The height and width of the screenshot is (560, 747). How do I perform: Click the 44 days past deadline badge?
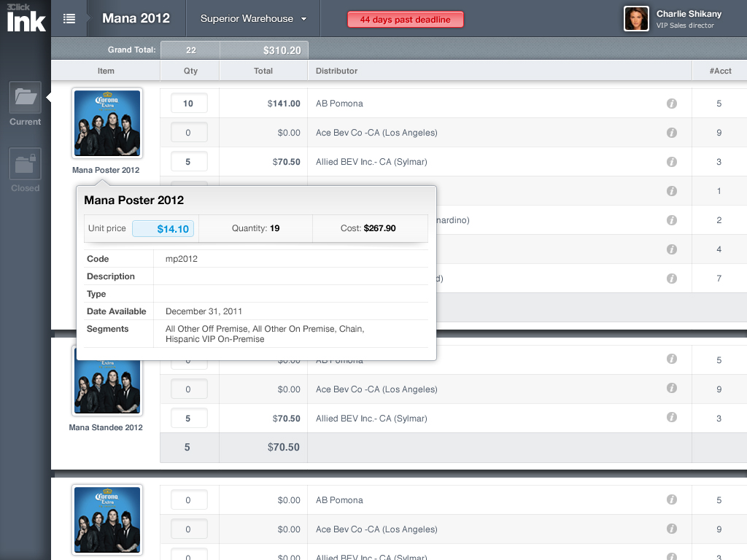tap(405, 20)
